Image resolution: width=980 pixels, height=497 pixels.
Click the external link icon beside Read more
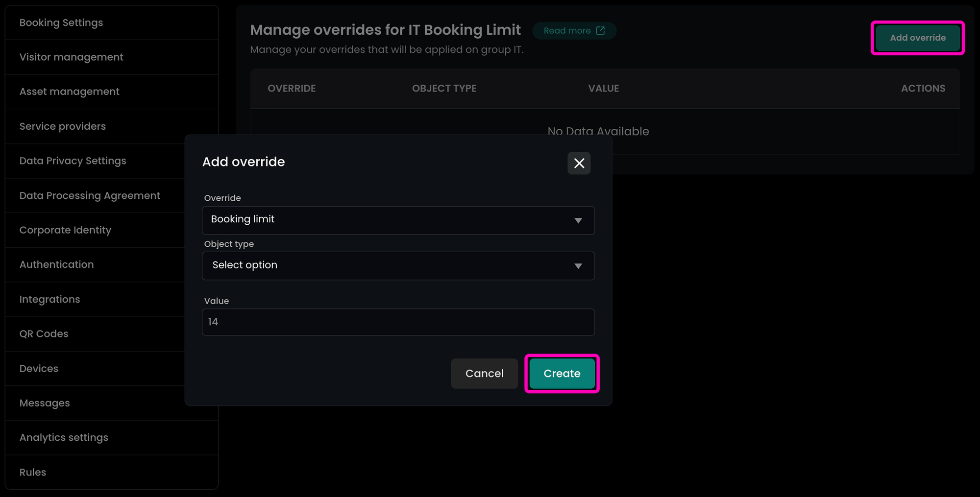[600, 31]
